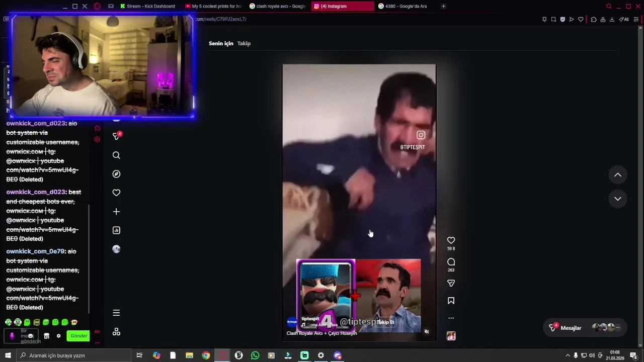The width and height of the screenshot is (644, 362).
Task: Open Instagram Explore compass icon
Action: click(x=116, y=174)
